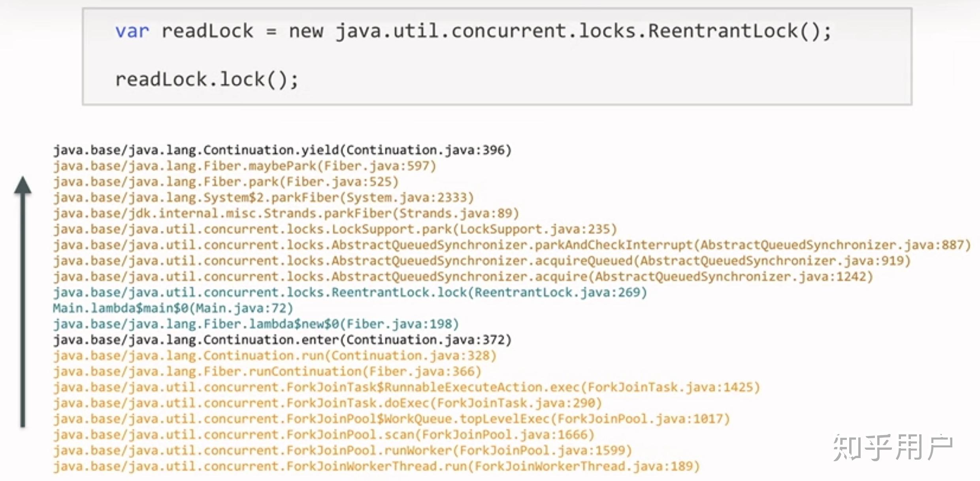Image resolution: width=980 pixels, height=481 pixels.
Task: Click the 'var' keyword in the code box
Action: 132,31
